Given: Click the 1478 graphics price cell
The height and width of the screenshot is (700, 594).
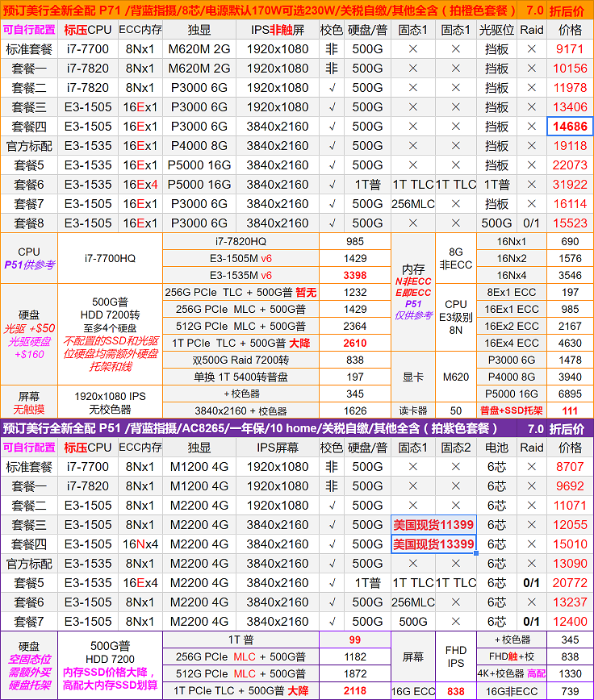Looking at the screenshot, I should click(570, 360).
